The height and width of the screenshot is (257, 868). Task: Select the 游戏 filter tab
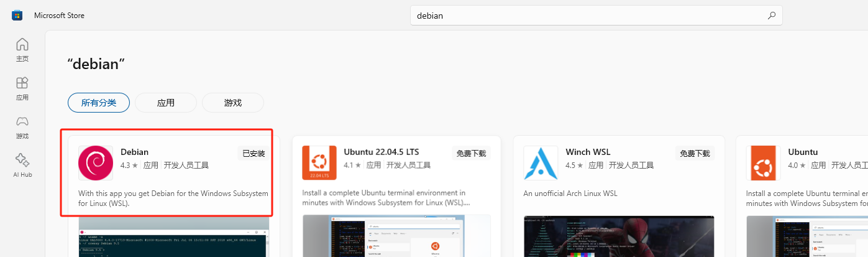click(233, 103)
